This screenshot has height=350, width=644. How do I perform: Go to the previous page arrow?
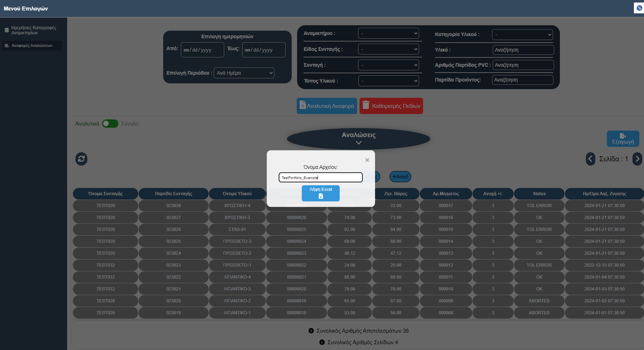[x=591, y=159]
